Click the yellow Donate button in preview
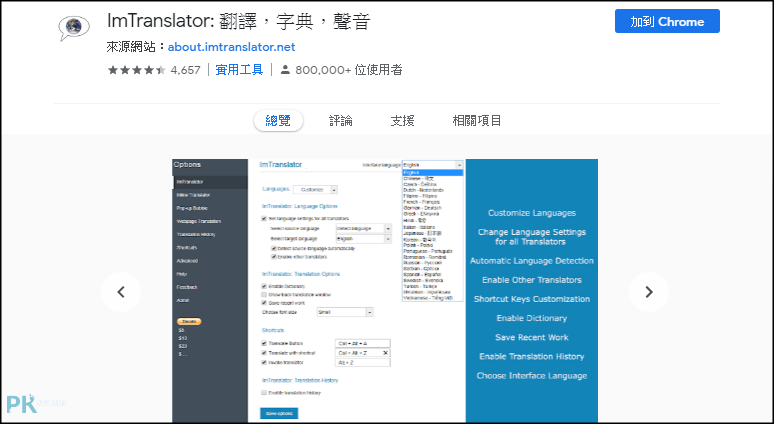This screenshot has height=424, width=774. (x=189, y=321)
